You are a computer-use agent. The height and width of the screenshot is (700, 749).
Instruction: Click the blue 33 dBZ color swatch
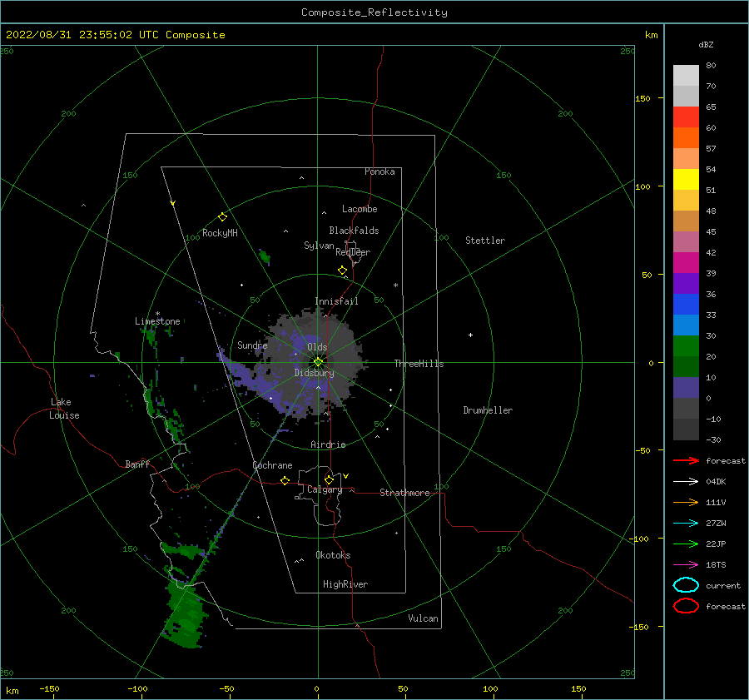click(686, 305)
